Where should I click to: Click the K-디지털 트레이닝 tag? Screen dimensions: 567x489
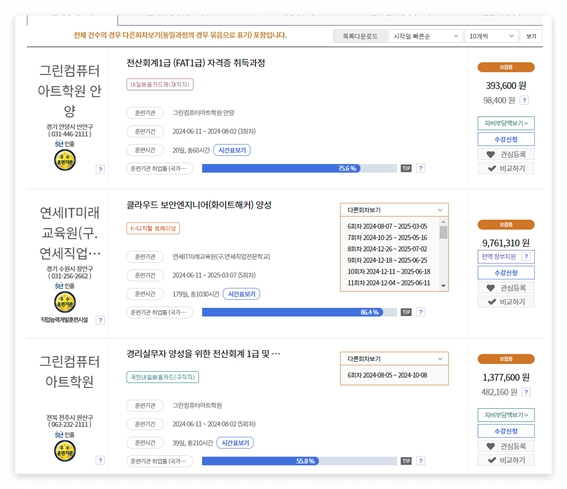click(x=153, y=229)
